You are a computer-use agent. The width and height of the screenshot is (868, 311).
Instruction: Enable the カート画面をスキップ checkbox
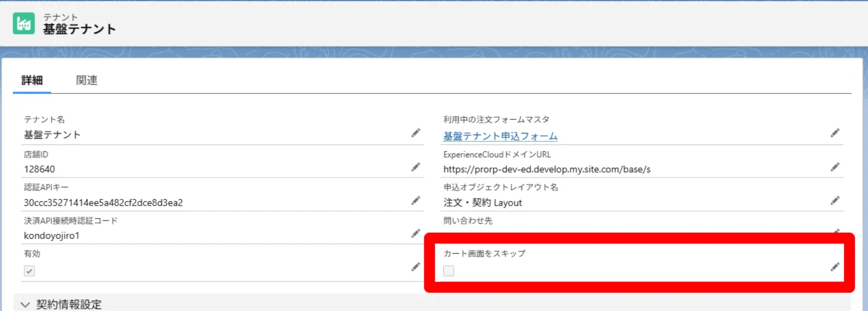tap(449, 271)
